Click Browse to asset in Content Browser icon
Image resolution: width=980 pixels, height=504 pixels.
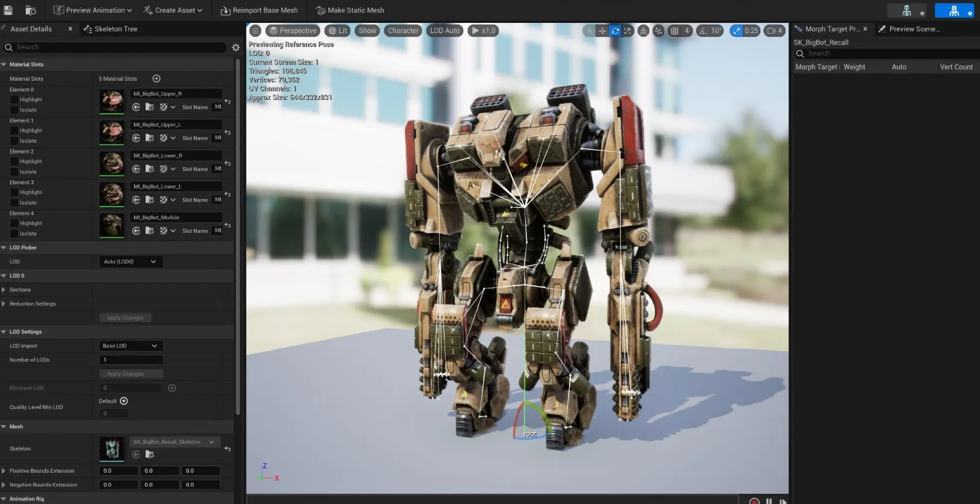[x=30, y=10]
